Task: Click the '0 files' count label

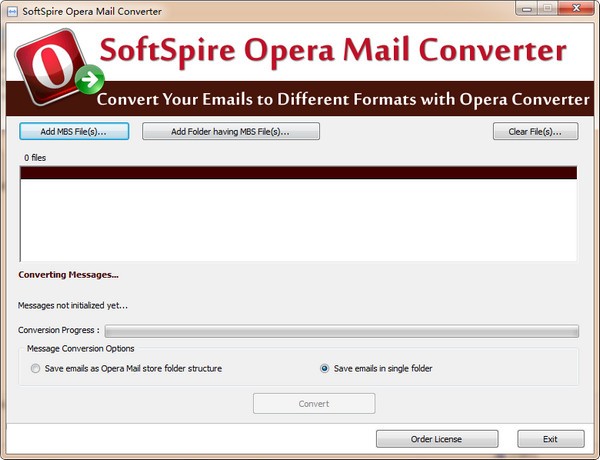Action: (x=35, y=158)
